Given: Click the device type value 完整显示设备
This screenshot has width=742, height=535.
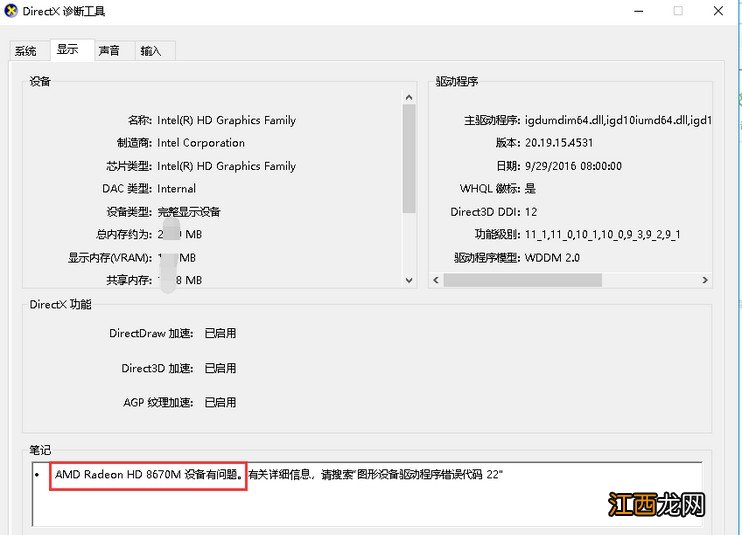Looking at the screenshot, I should click(x=189, y=212).
